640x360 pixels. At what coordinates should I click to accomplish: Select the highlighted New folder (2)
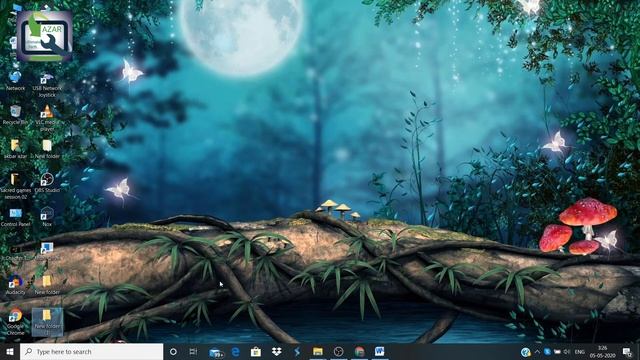coord(47,322)
